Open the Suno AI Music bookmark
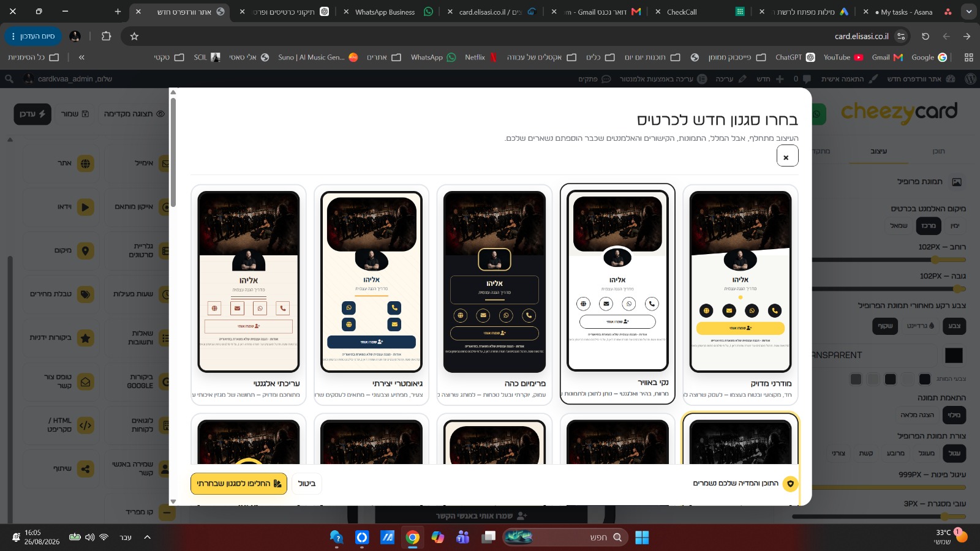980x551 pixels. point(317,58)
